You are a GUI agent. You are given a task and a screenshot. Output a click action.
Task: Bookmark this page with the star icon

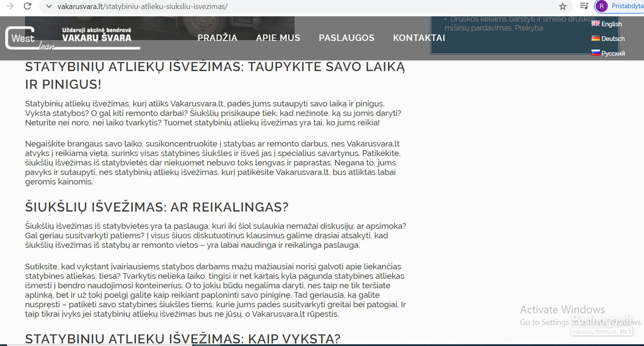point(563,6)
